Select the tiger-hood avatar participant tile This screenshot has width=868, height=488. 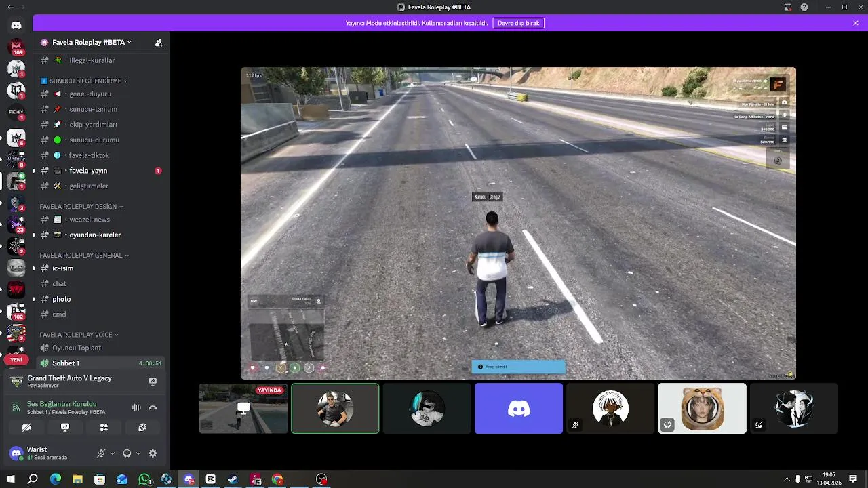(702, 408)
